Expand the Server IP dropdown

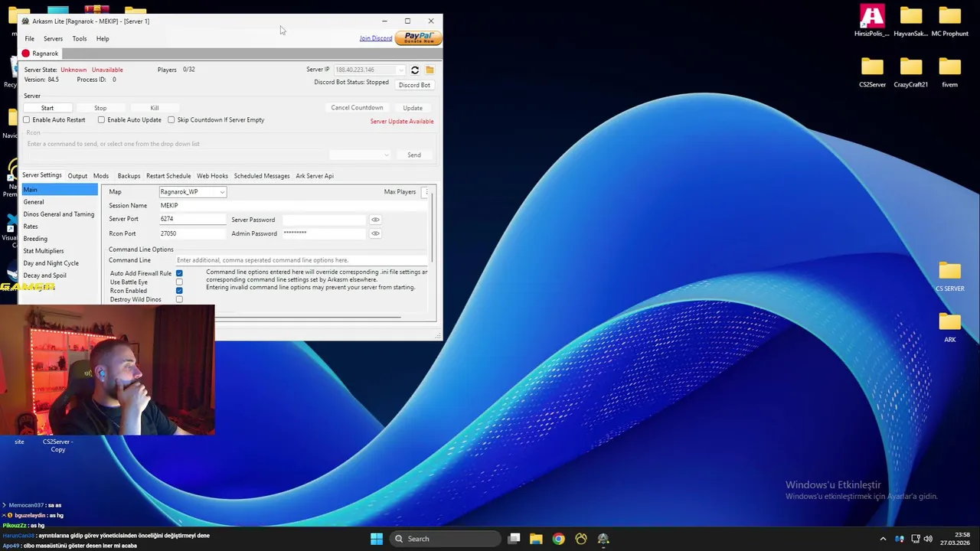tap(400, 70)
